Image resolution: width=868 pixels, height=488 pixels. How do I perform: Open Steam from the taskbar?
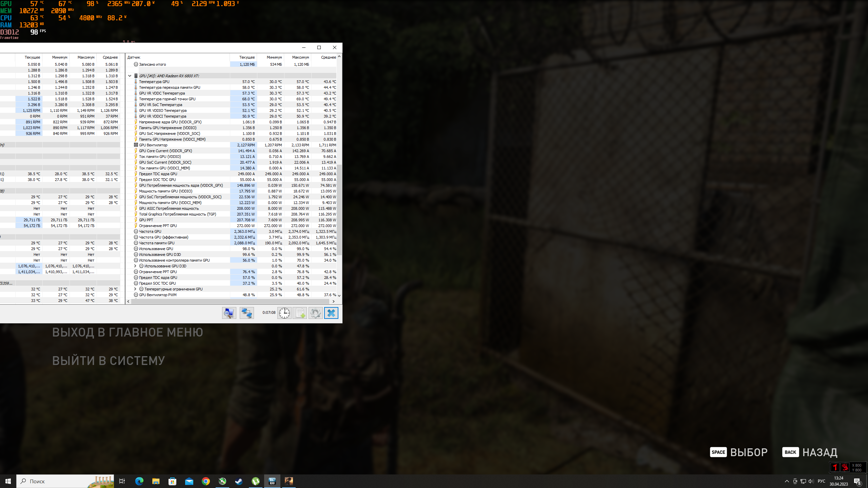point(239,481)
